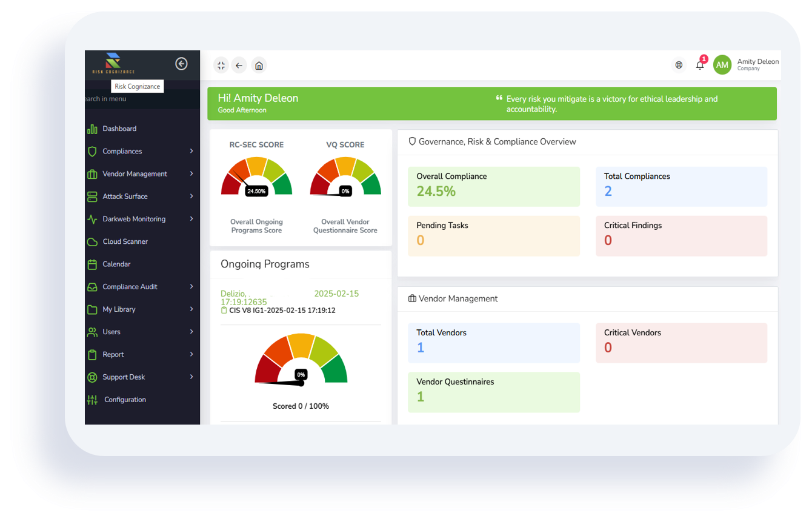Open the notifications bell icon
This screenshot has height=521, width=812.
700,66
